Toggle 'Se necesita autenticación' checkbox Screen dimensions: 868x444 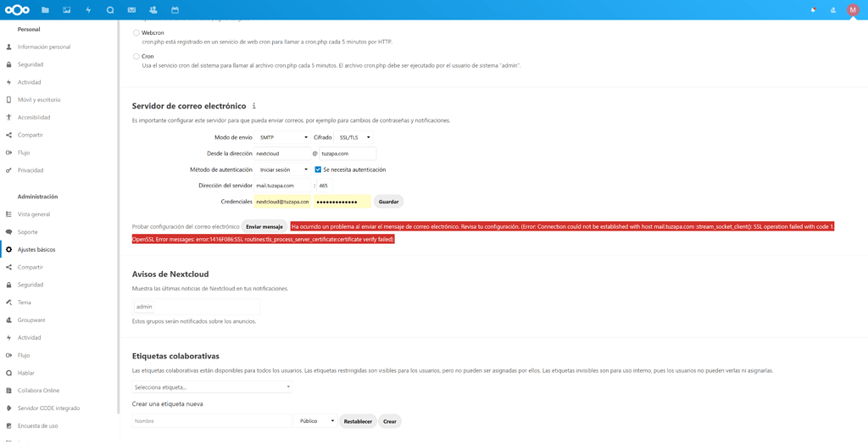coord(318,169)
